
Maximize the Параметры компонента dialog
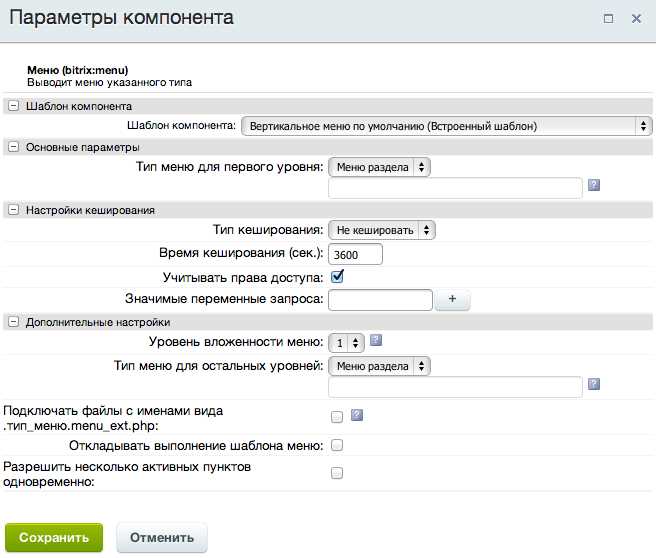608,18
